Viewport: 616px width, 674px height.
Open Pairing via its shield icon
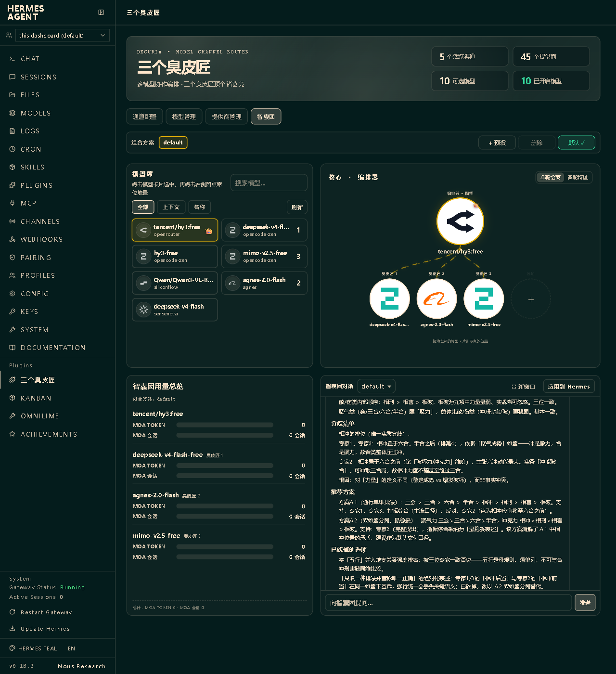(13, 258)
